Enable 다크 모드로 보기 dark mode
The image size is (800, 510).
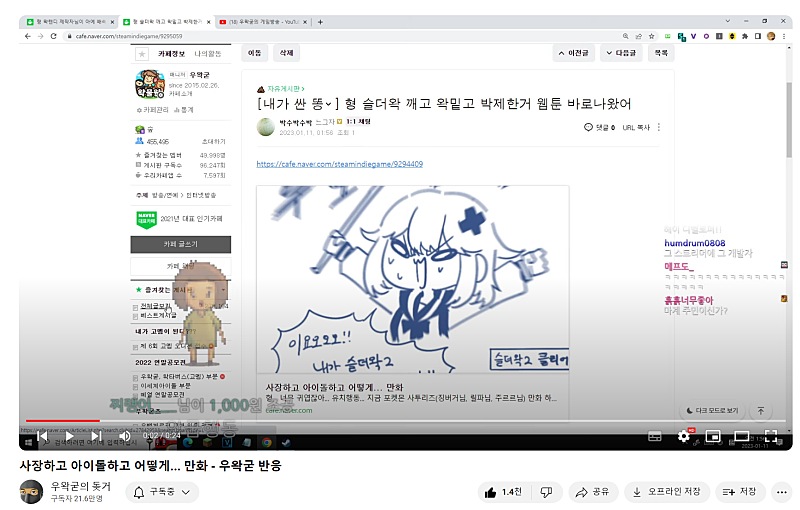point(712,411)
